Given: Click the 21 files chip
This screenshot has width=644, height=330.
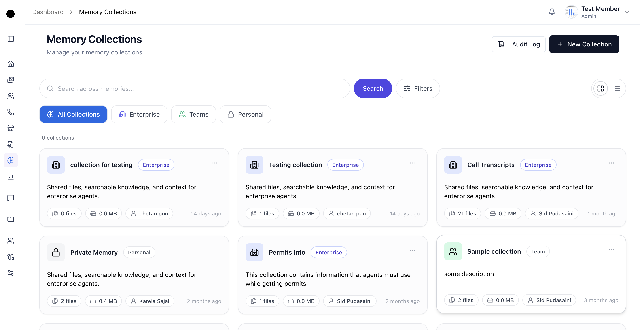Looking at the screenshot, I should (462, 213).
